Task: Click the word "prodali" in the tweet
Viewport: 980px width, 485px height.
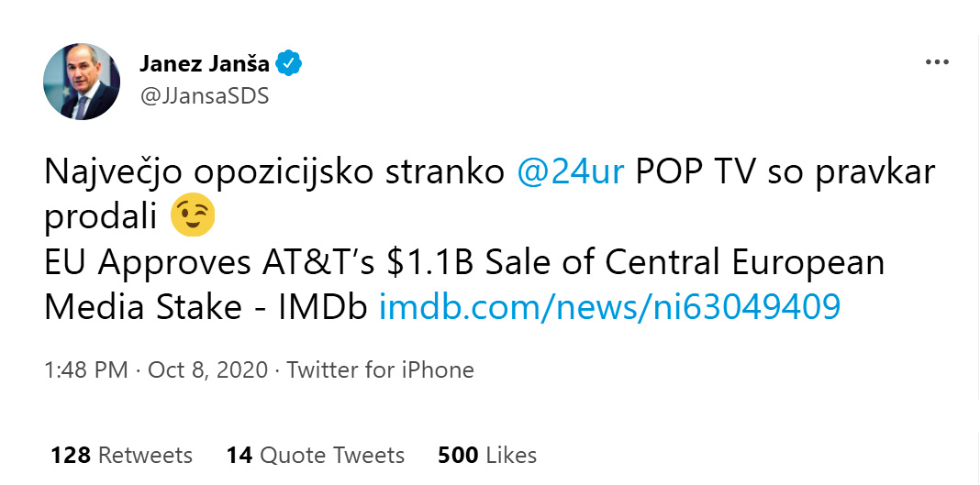Action: [x=101, y=218]
